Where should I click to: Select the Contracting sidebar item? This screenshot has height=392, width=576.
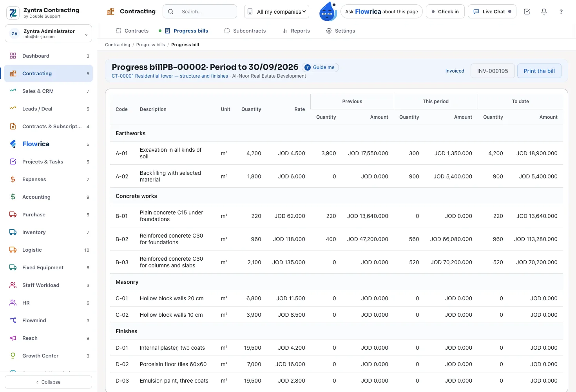click(49, 73)
